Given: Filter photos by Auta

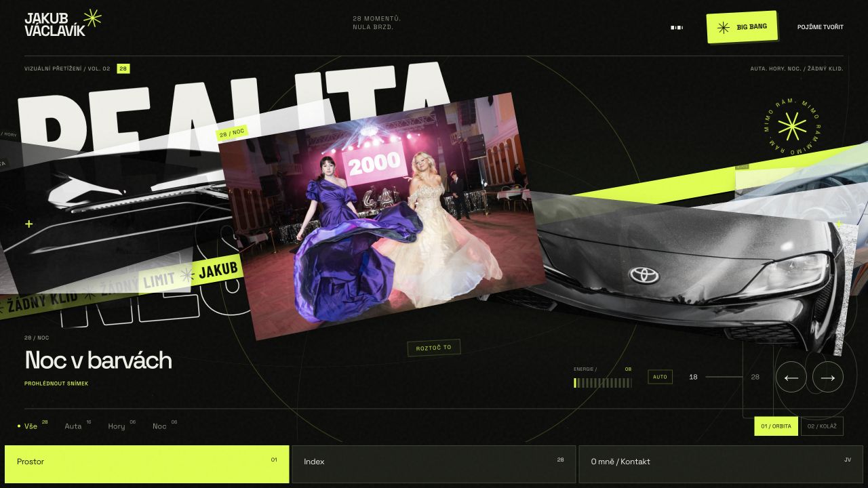Looking at the screenshot, I should 77,426.
